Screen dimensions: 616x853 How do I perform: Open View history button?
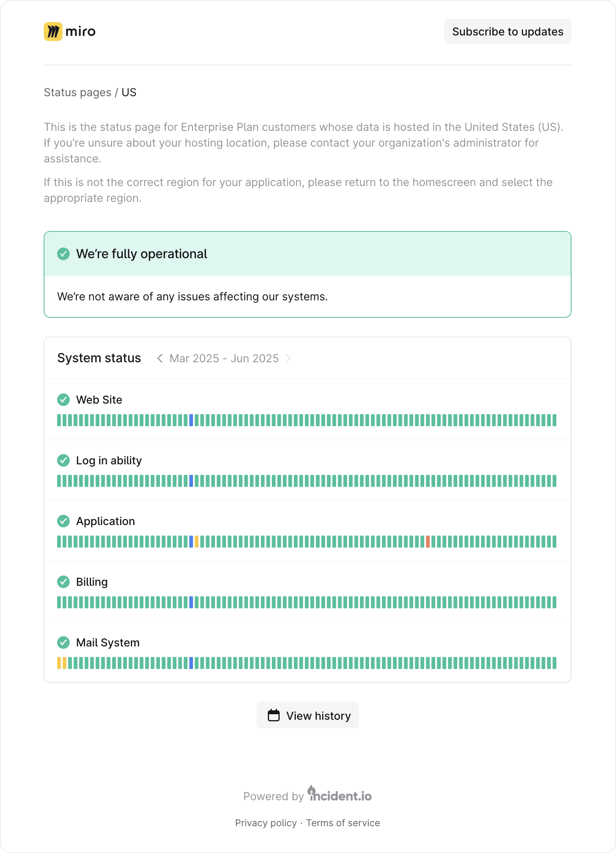tap(308, 715)
